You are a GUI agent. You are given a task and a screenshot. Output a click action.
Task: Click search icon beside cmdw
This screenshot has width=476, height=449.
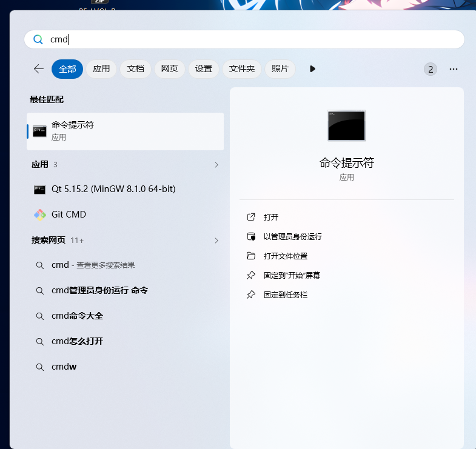coord(40,367)
